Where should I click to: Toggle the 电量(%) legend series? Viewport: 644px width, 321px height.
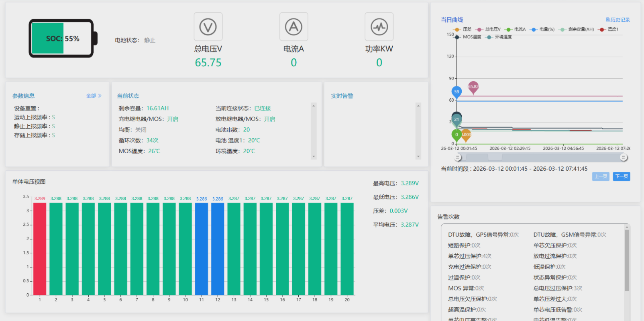click(x=542, y=29)
